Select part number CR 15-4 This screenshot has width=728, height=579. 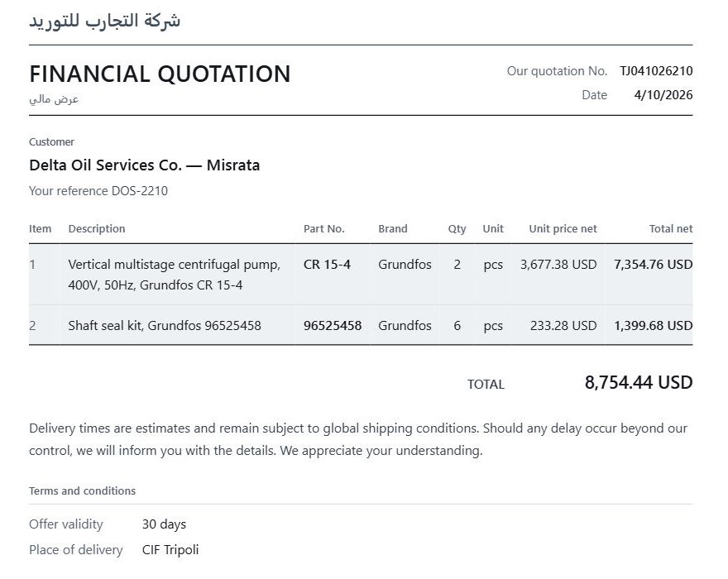(327, 265)
